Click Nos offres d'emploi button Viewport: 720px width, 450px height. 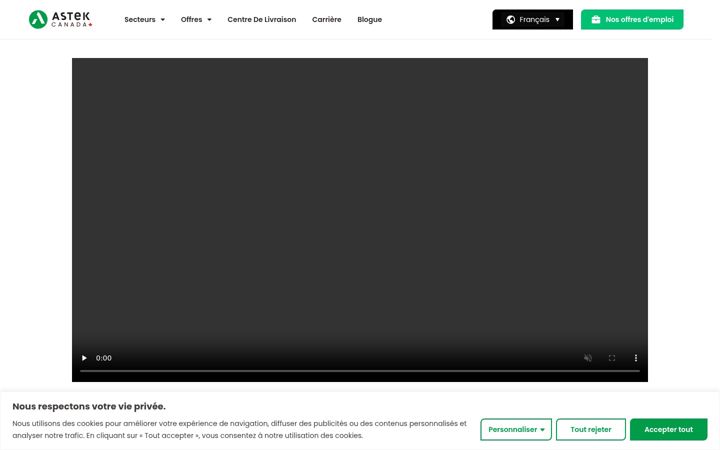[632, 19]
